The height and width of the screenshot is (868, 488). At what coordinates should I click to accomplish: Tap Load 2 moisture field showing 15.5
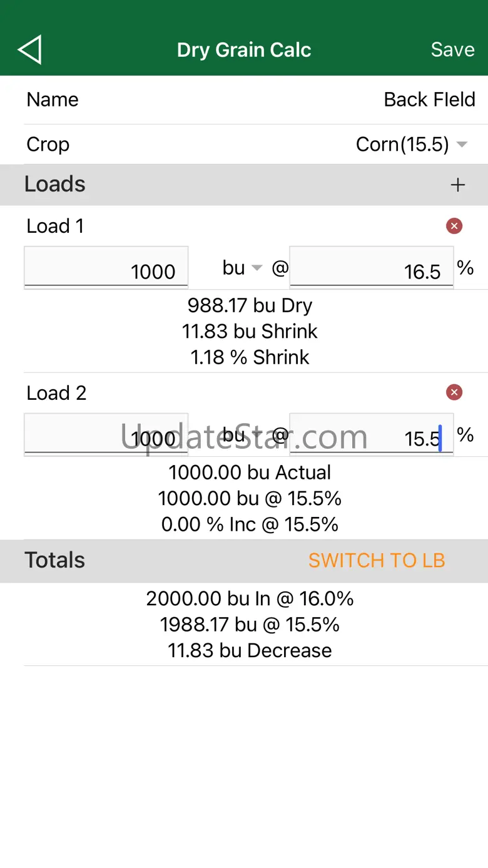point(371,435)
